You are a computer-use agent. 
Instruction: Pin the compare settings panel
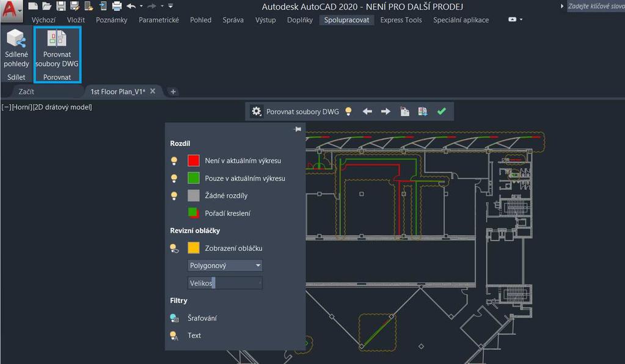(298, 129)
